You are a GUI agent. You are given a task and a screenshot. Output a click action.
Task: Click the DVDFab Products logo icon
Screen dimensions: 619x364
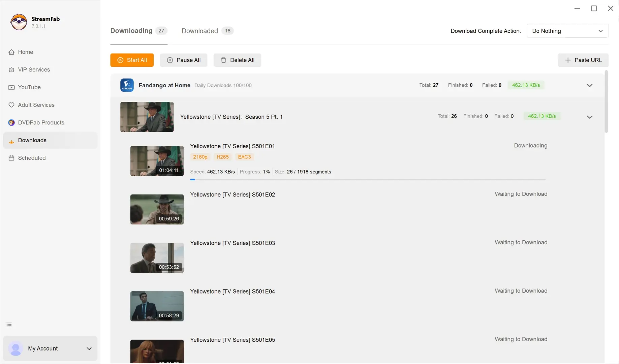(x=11, y=123)
